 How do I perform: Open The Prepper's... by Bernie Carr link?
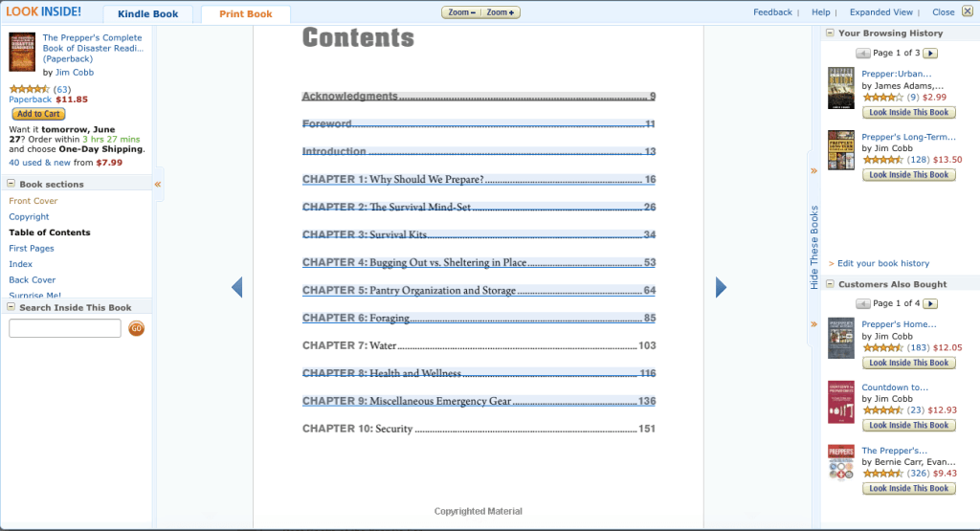[x=895, y=451]
